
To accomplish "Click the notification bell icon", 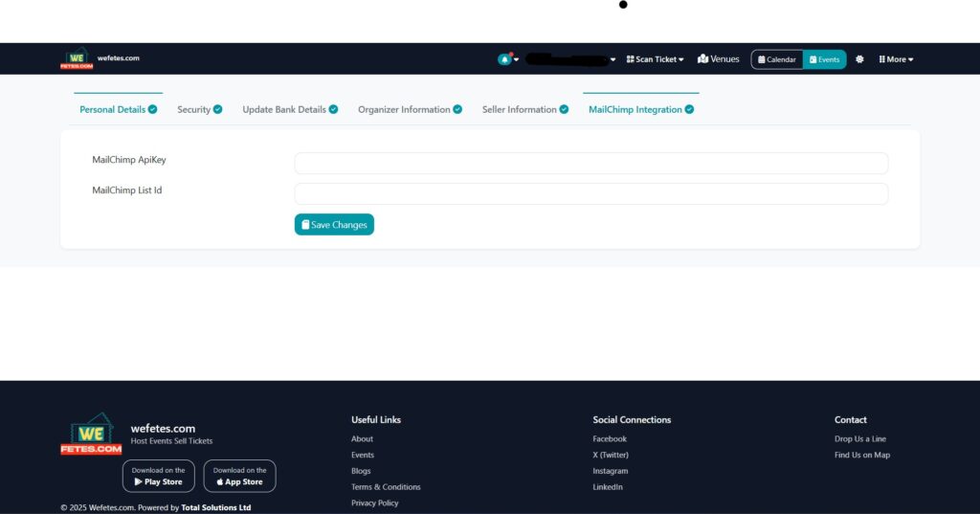I will [504, 59].
